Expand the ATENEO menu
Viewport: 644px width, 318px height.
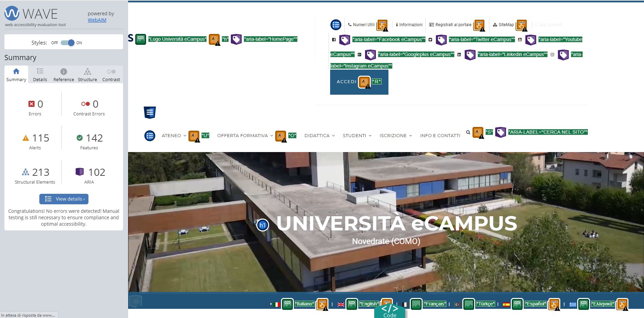pyautogui.click(x=174, y=135)
